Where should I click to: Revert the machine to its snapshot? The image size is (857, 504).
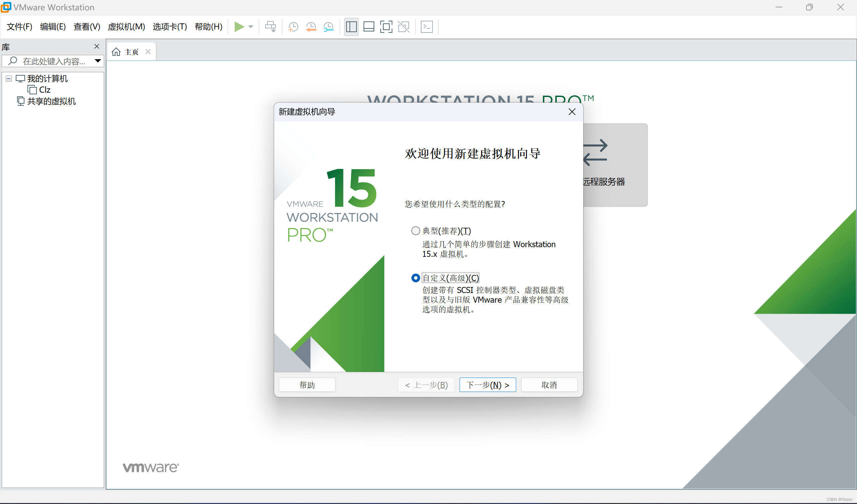[311, 27]
